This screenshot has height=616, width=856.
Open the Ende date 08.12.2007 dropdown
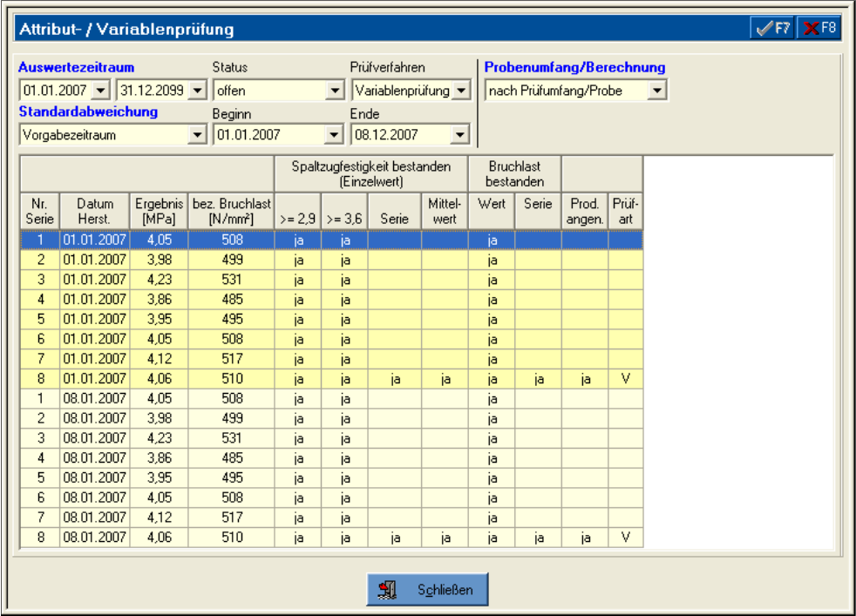[461, 135]
